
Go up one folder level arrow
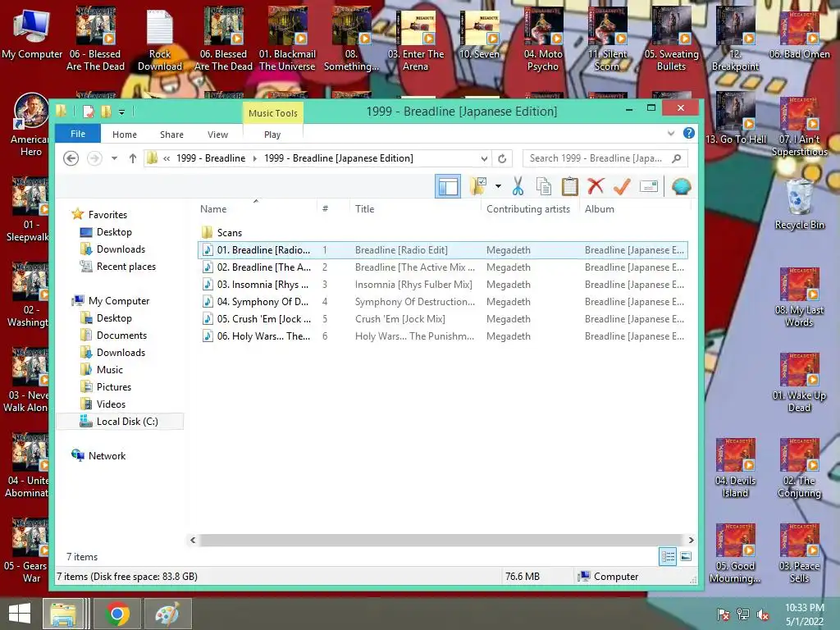tap(133, 158)
